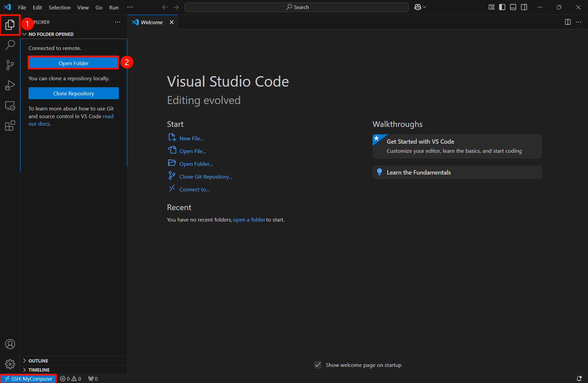The height and width of the screenshot is (383, 588).
Task: Open the Selection menu
Action: coord(59,7)
